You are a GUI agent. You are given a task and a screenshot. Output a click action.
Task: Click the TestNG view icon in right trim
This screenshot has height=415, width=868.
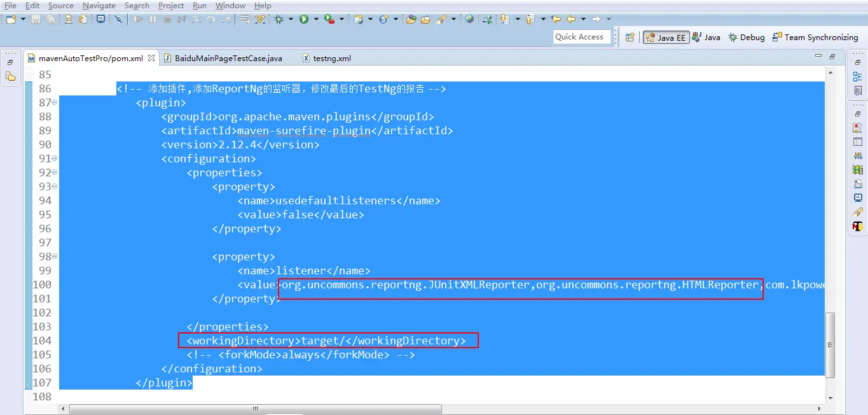pyautogui.click(x=858, y=226)
